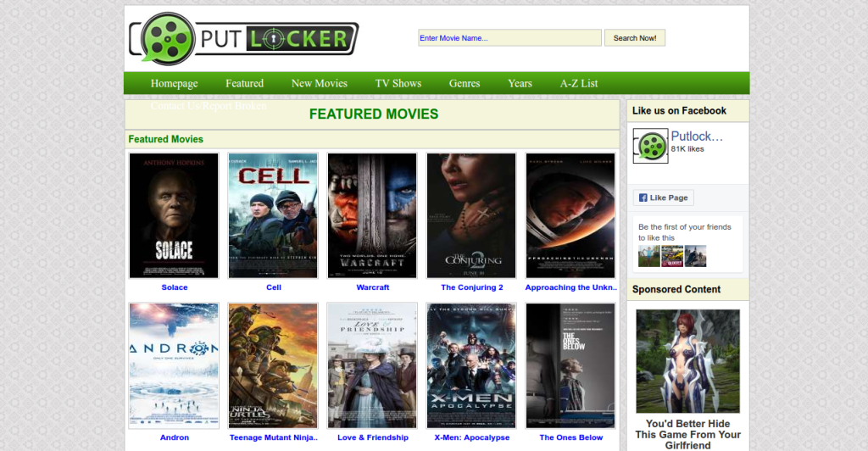
Task: Open the Genres menu
Action: 465,83
